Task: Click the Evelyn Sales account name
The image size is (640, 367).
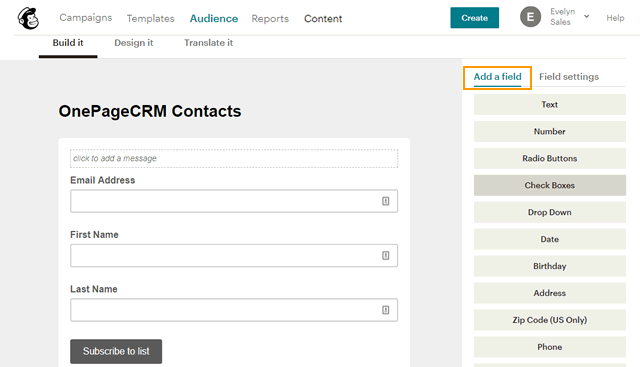Action: tap(562, 17)
